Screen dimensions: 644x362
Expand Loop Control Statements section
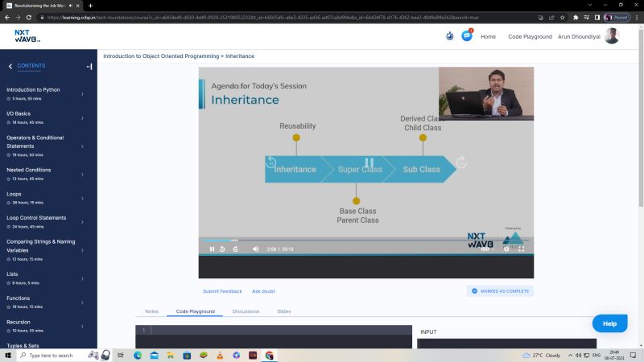tap(45, 222)
